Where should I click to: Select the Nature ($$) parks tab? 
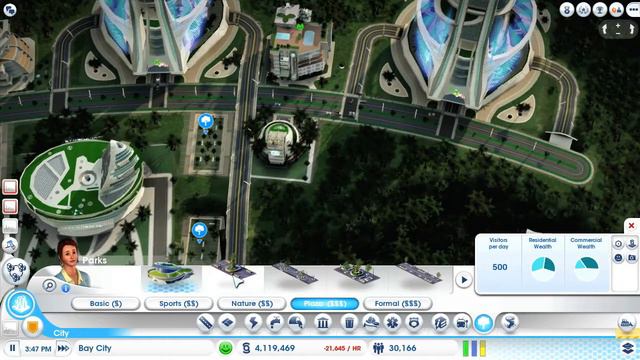[x=252, y=304]
